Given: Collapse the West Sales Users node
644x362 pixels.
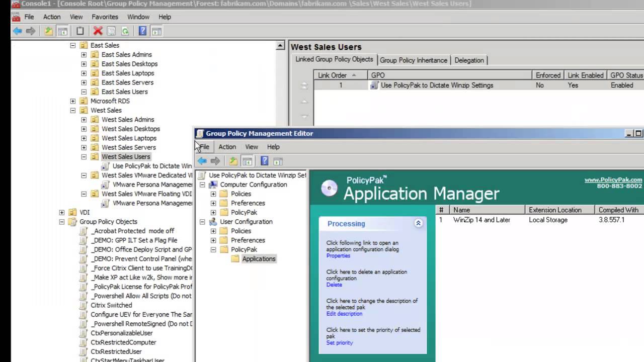Looking at the screenshot, I should coord(84,157).
